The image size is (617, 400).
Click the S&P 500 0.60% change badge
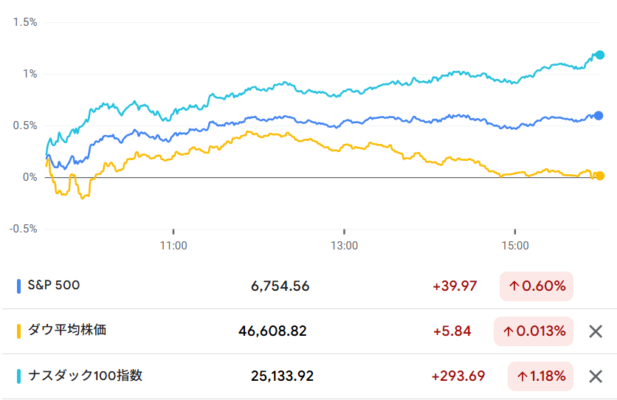click(x=535, y=286)
